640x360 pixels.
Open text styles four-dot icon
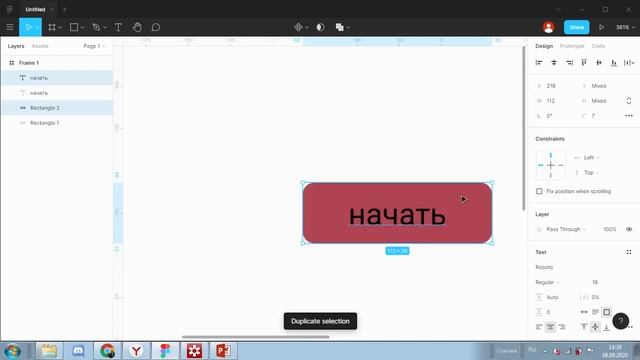pyautogui.click(x=629, y=252)
